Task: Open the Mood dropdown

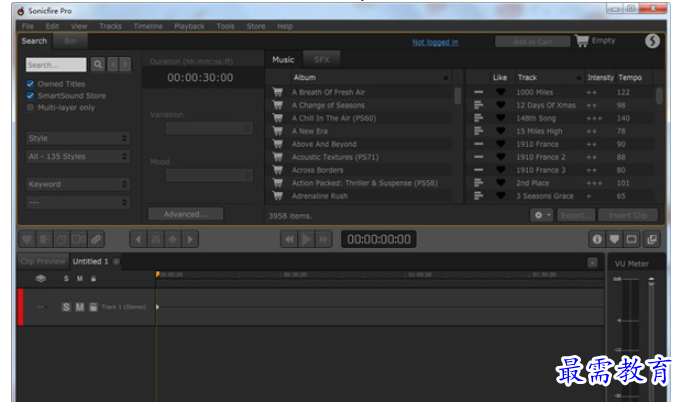Action: 209,176
